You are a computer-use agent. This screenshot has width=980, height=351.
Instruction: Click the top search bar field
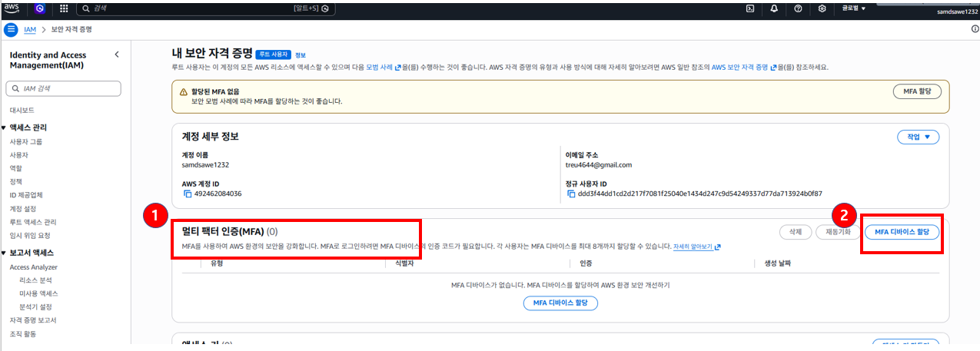coord(208,8)
